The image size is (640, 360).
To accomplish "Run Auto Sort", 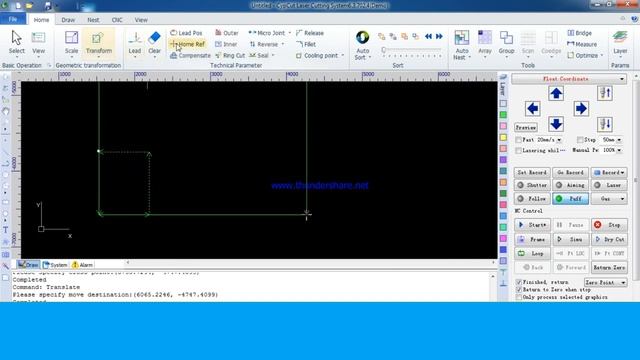I will point(362,45).
